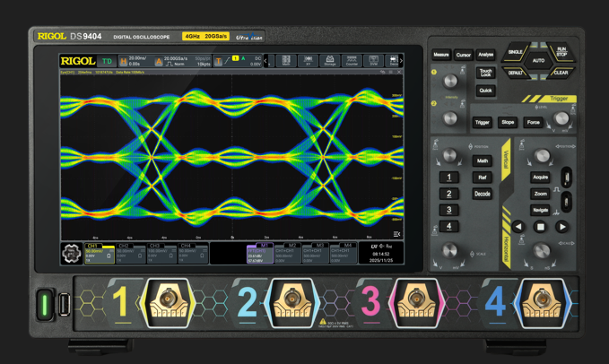Click the multifunction knob 1
Viewport: 609px width, 364px height.
(x=450, y=81)
